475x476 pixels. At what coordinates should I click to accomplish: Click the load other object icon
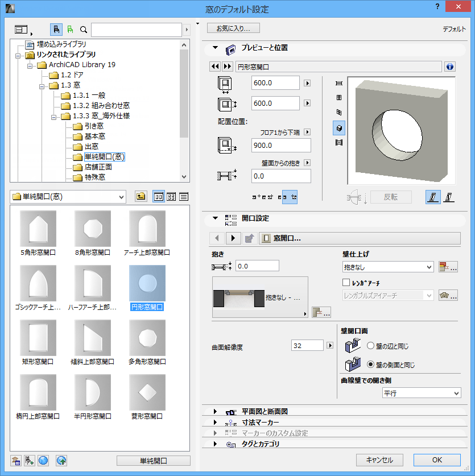(30, 461)
